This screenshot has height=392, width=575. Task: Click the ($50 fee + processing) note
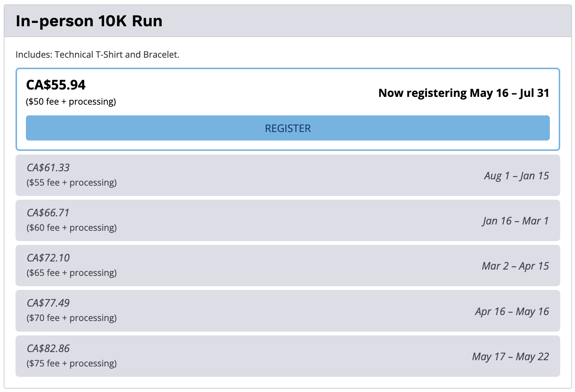tap(71, 102)
